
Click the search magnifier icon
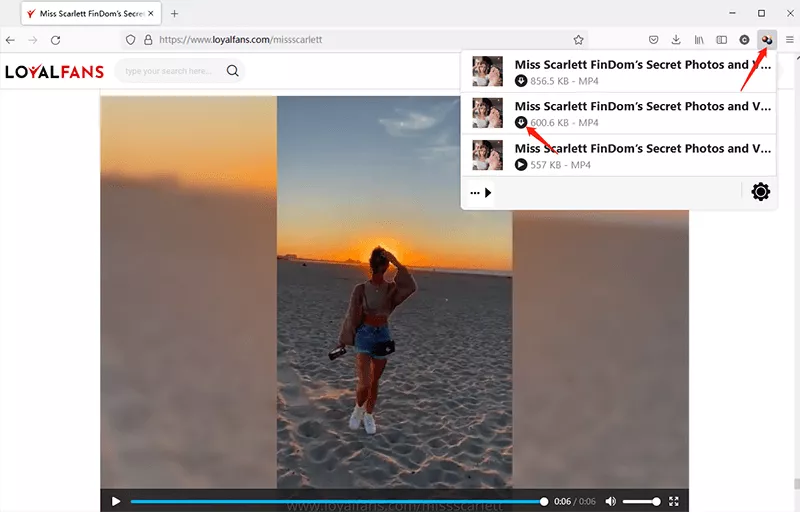233,71
